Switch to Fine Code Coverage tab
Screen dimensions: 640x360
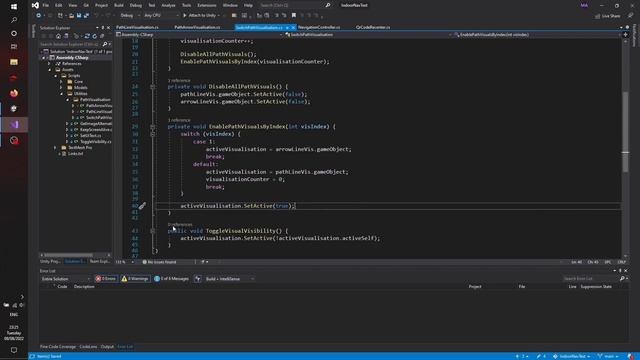coord(58,347)
